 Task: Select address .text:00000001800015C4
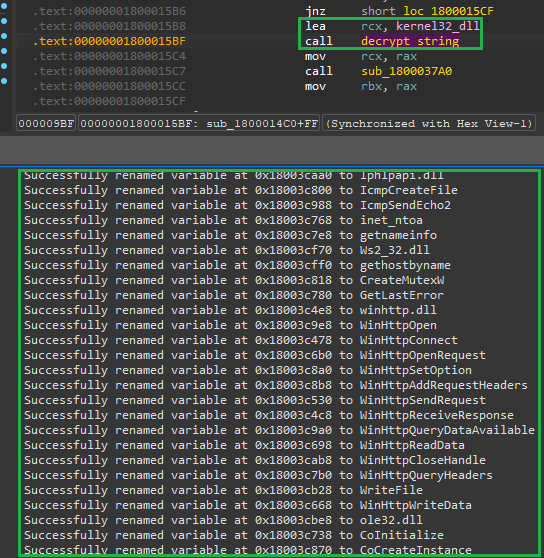(109, 56)
